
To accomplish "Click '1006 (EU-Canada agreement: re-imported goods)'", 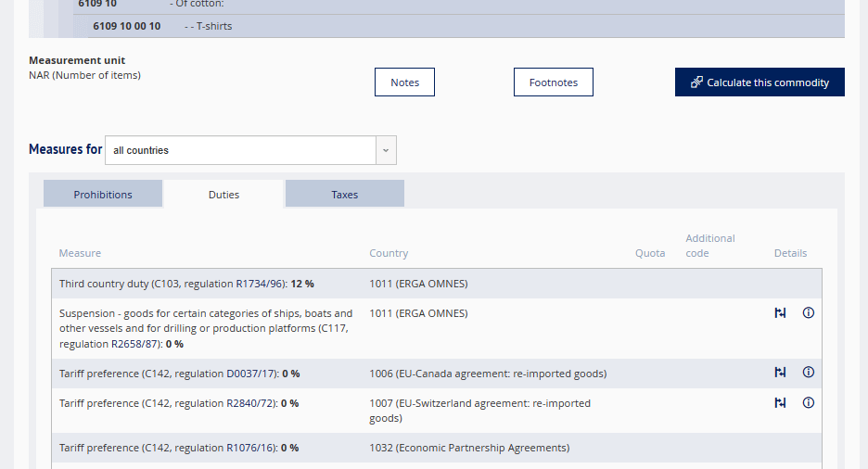I will click(488, 374).
